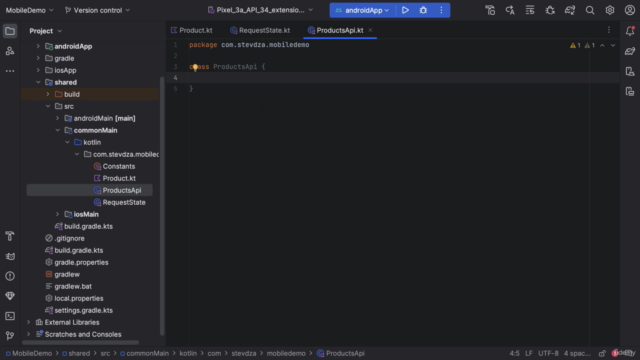The image size is (640, 360).
Task: Run the androidApp configuration
Action: [405, 10]
